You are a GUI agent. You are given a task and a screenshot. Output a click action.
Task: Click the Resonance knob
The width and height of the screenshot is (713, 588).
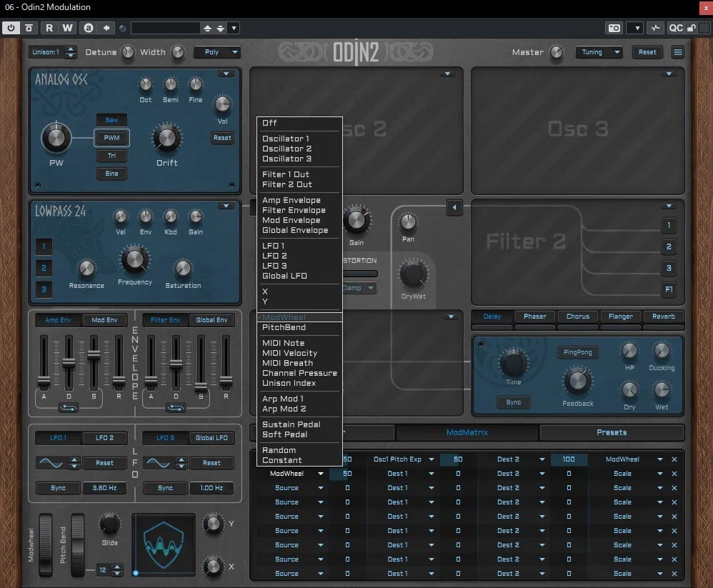(86, 269)
